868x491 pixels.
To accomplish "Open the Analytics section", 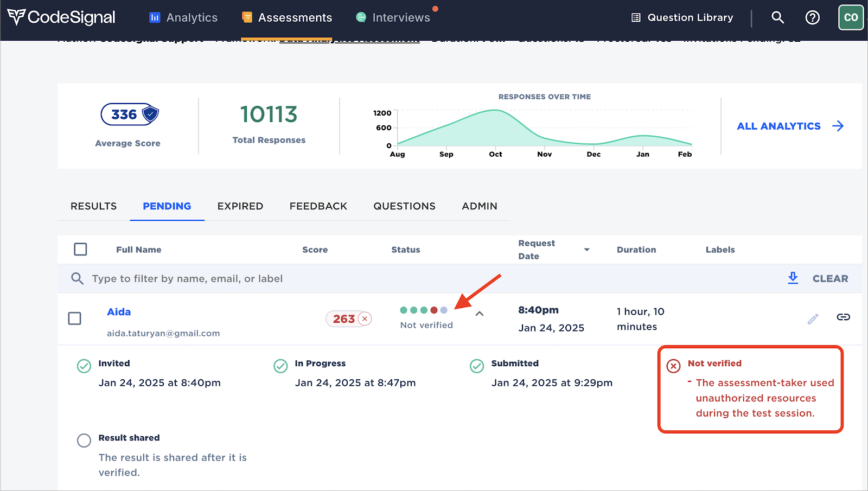I will coord(183,17).
